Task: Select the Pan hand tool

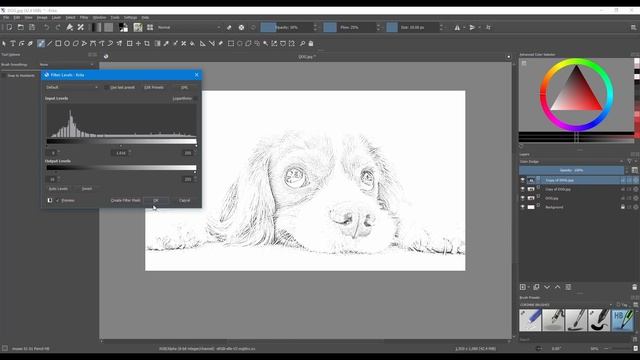Action: pyautogui.click(x=311, y=43)
